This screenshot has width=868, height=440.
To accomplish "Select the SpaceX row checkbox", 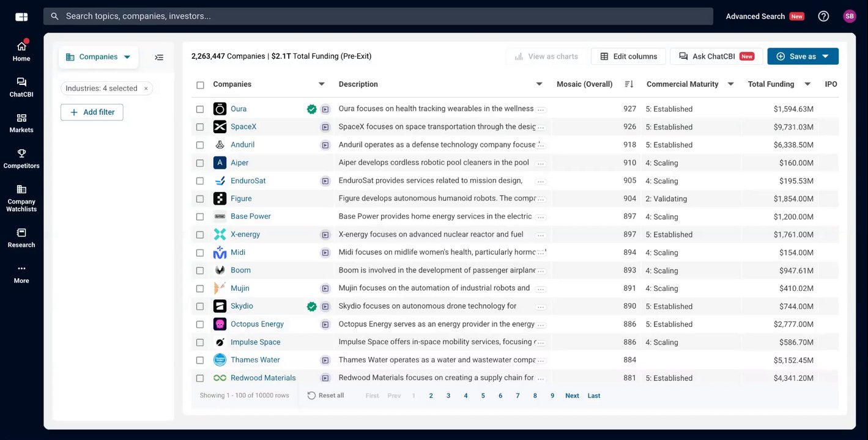I will tap(200, 127).
